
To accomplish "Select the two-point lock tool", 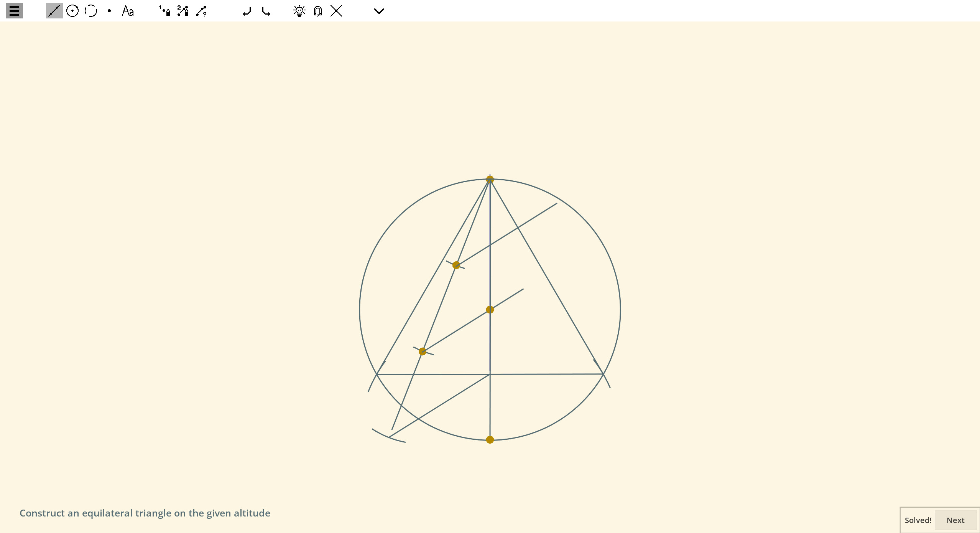I will [182, 11].
